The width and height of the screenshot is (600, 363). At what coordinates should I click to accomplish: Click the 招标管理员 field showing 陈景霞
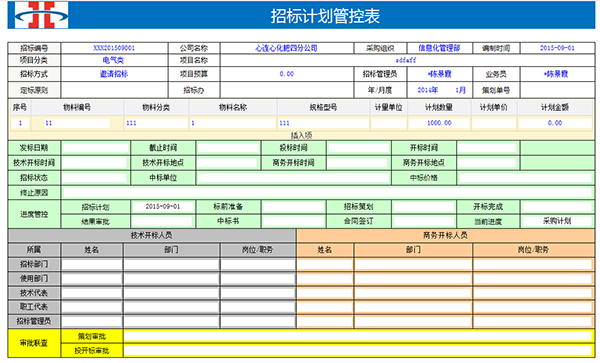pos(439,74)
